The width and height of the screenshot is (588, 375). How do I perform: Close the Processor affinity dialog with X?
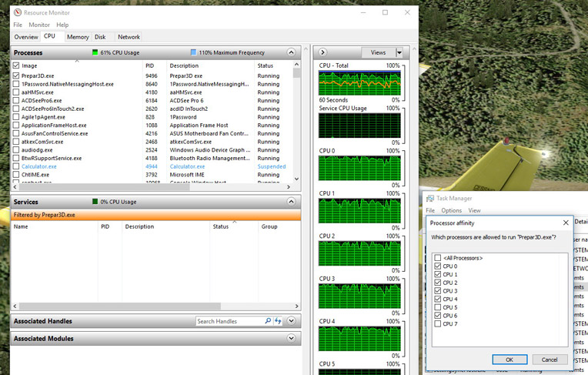pyautogui.click(x=566, y=223)
